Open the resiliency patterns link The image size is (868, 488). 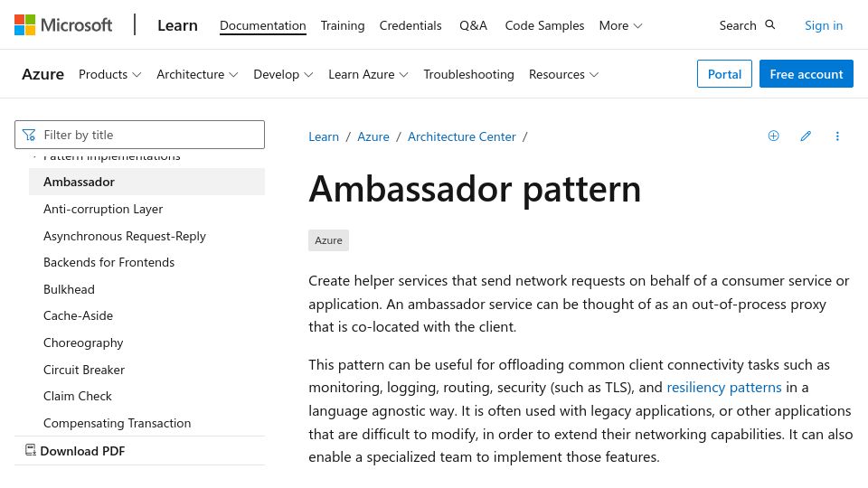coord(723,388)
